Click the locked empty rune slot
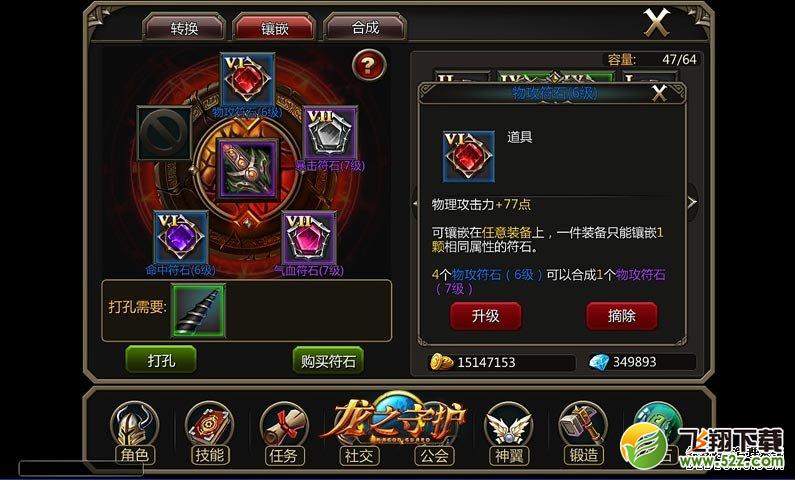This screenshot has width=795, height=480. (x=165, y=133)
